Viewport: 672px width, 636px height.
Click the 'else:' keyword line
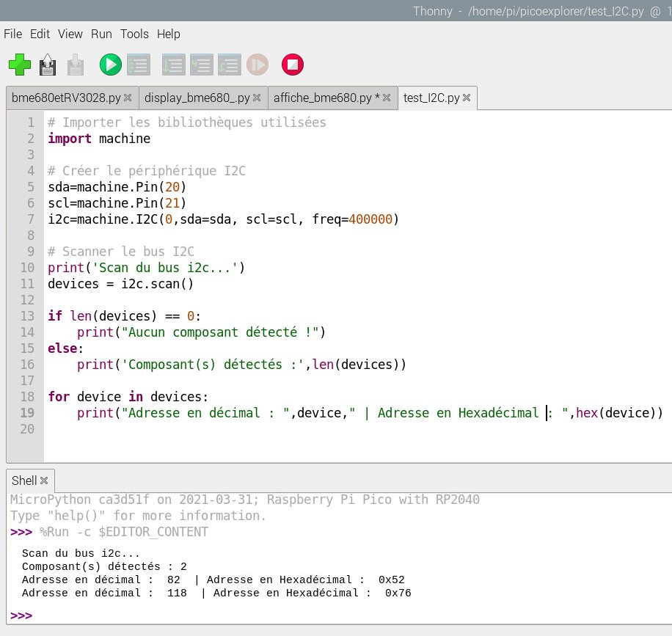coord(65,348)
